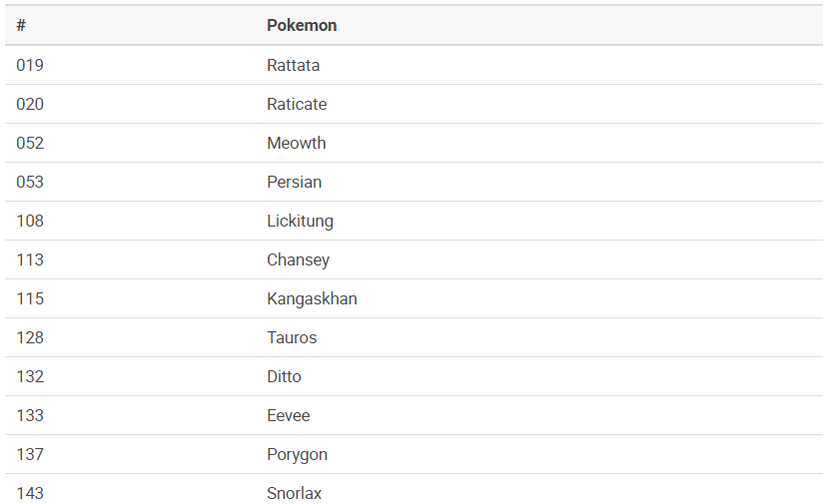Click on the Chansey entry
This screenshot has width=840, height=504.
(x=298, y=259)
